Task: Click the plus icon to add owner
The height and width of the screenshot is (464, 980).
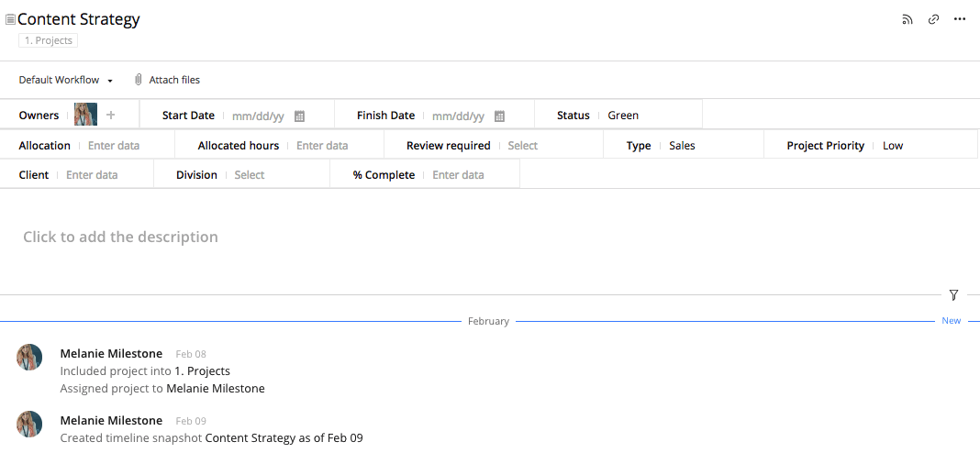Action: pos(111,116)
